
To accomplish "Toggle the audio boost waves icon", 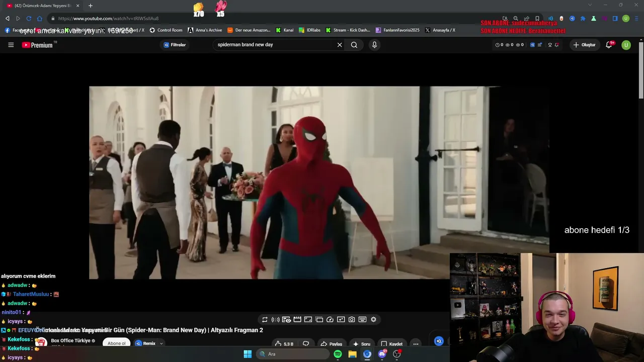I will [275, 319].
